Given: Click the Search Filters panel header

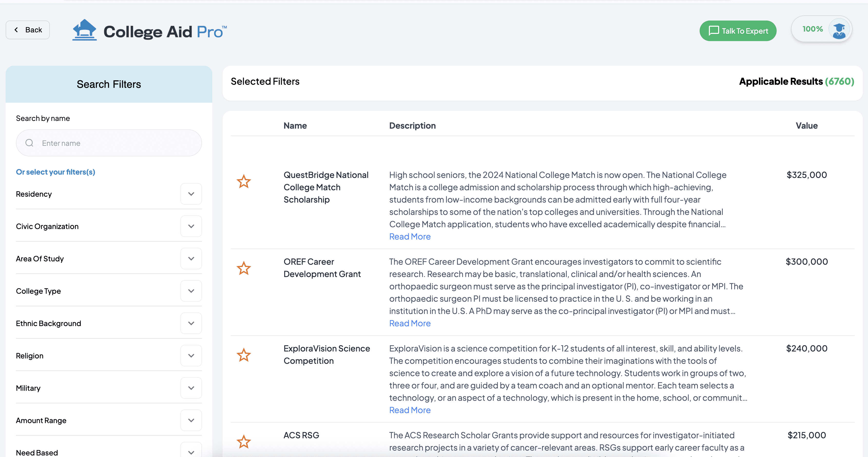Looking at the screenshot, I should 109,84.
